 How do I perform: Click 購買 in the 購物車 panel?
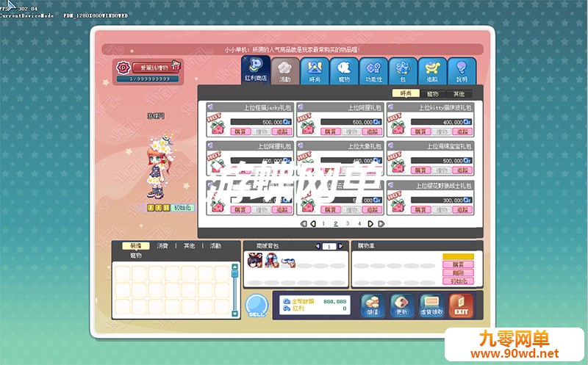click(x=458, y=264)
